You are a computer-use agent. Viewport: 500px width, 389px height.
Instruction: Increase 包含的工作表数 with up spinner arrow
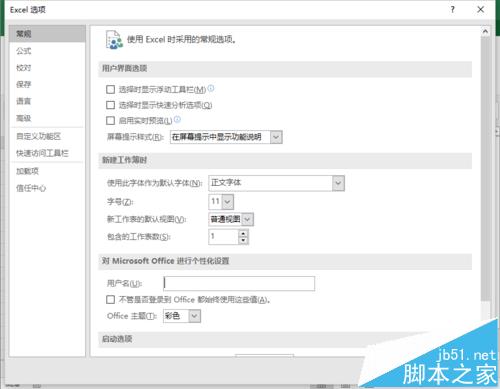coord(244,233)
